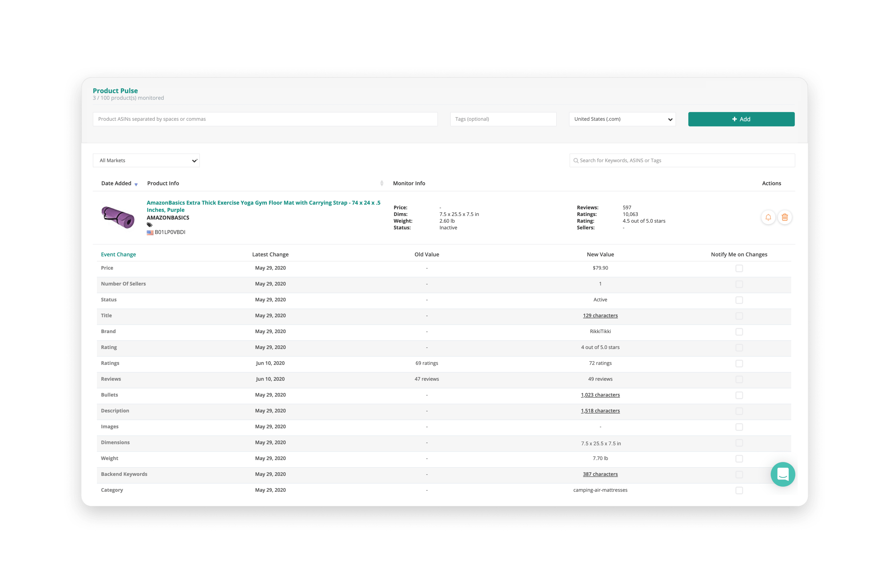This screenshot has width=889, height=588.
Task: Click the Notify Me on Changes header
Action: 739,254
